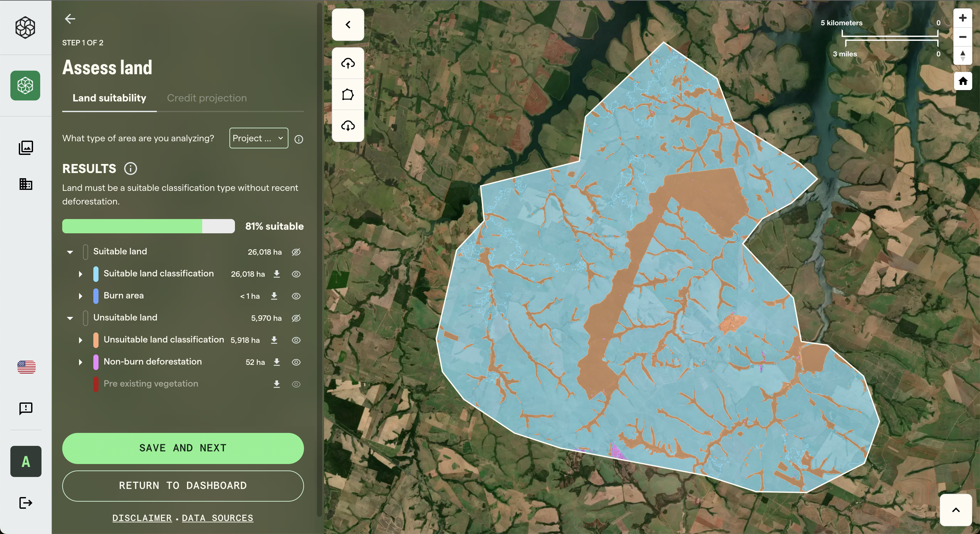Screen dimensions: 980x534
Task: Download the Burn area layer data
Action: click(x=274, y=296)
